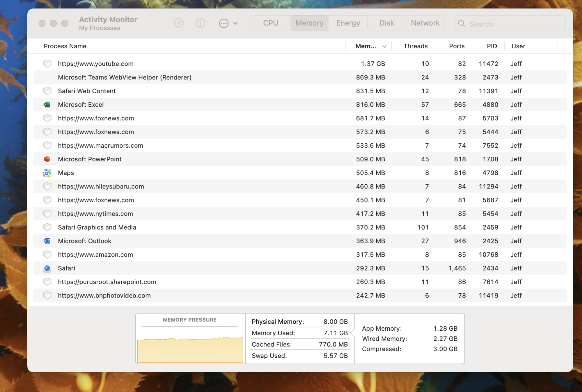Open process info with the (i) toolbar icon

(200, 23)
